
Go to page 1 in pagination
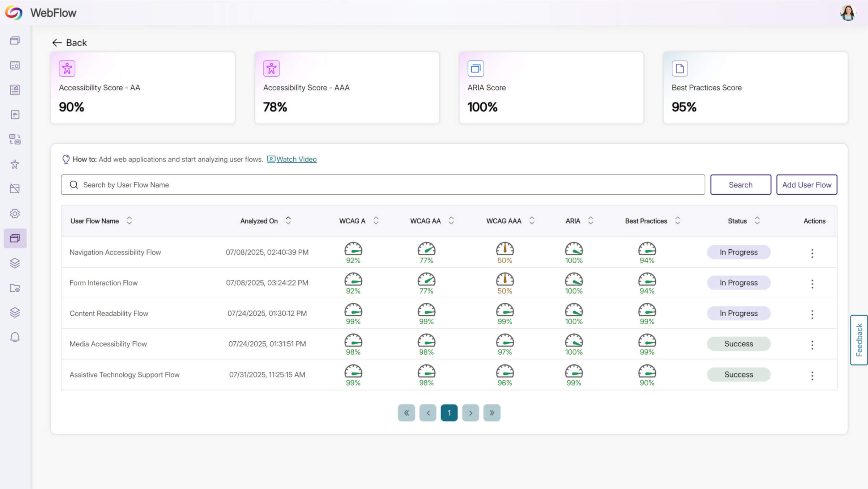coord(449,413)
